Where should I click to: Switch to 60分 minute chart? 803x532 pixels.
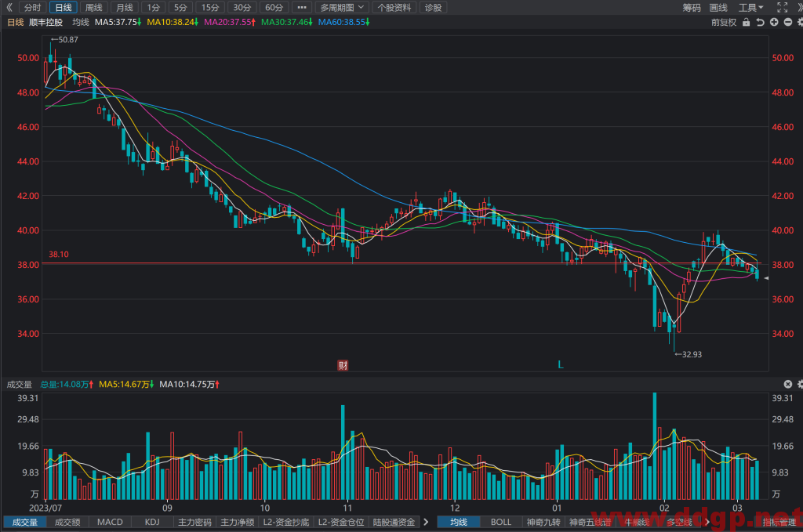coord(274,7)
